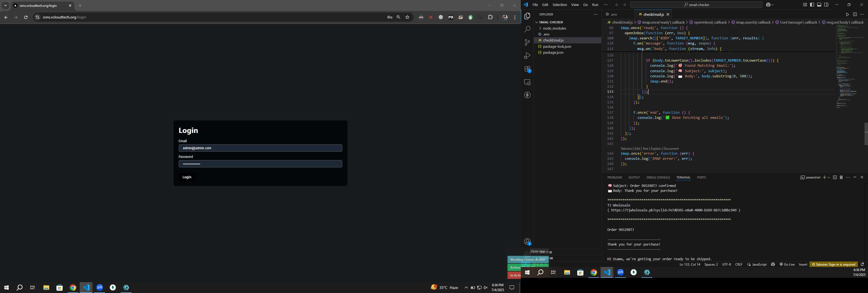Open the Search view in VS Code's activity bar
The image size is (868, 293).
pos(527,29)
